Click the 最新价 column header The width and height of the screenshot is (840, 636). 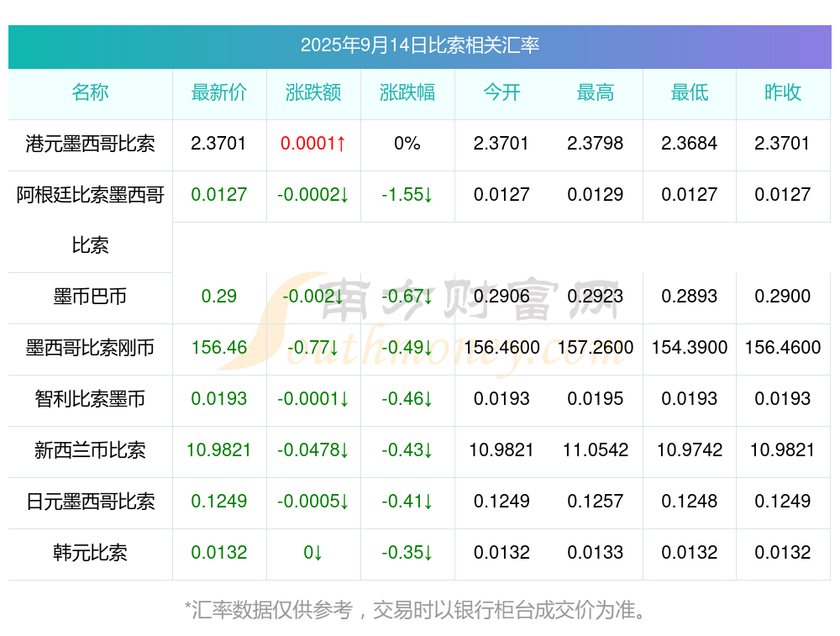(x=219, y=92)
